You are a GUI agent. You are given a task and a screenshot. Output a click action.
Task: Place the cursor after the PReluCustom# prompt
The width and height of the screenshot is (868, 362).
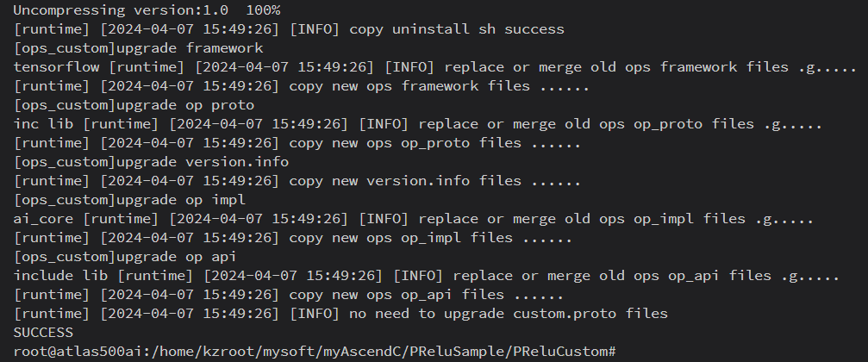click(619, 352)
